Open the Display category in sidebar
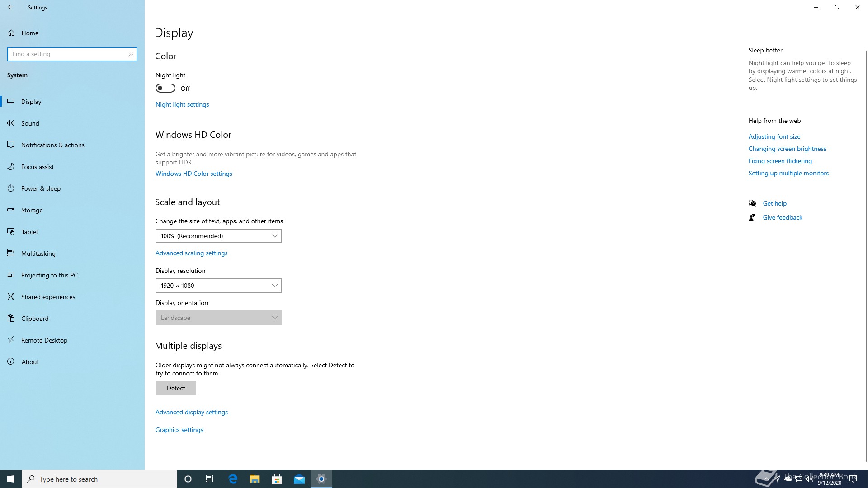Image resolution: width=868 pixels, height=488 pixels. click(x=72, y=102)
